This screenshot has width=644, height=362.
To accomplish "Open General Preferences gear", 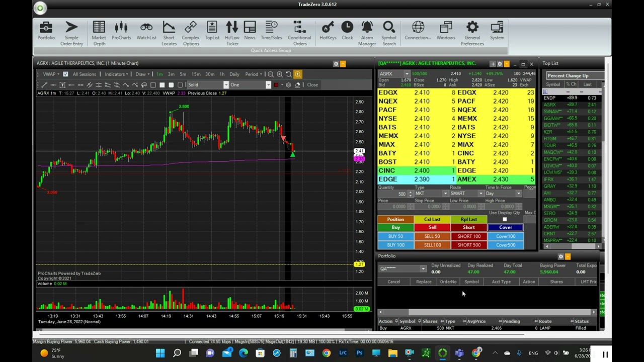I will (x=472, y=34).
